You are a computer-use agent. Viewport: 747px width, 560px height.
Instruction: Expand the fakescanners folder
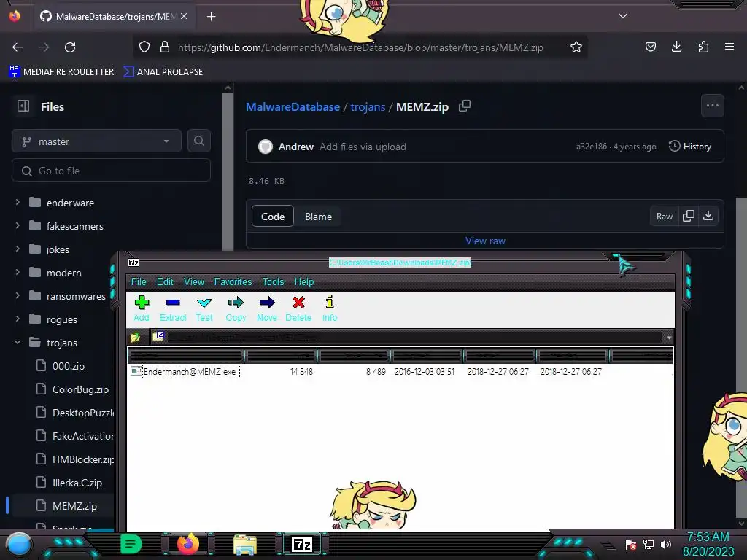pos(18,226)
